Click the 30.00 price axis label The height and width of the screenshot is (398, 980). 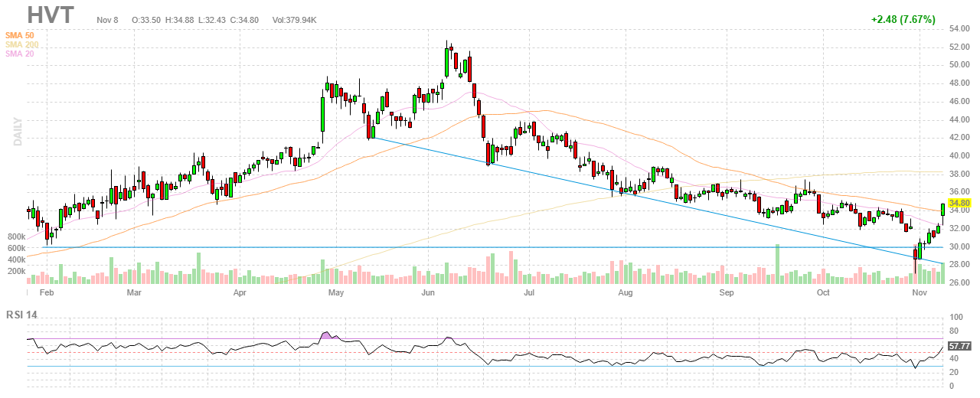[959, 246]
